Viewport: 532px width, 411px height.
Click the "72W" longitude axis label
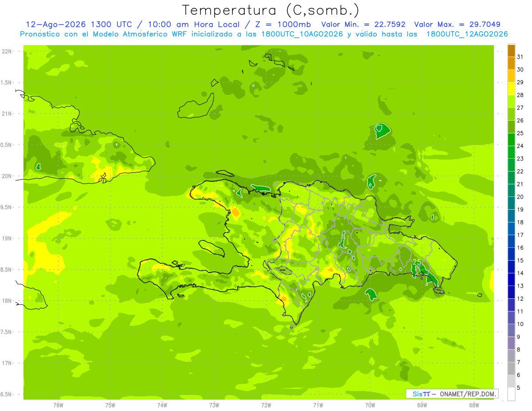[x=266, y=405]
